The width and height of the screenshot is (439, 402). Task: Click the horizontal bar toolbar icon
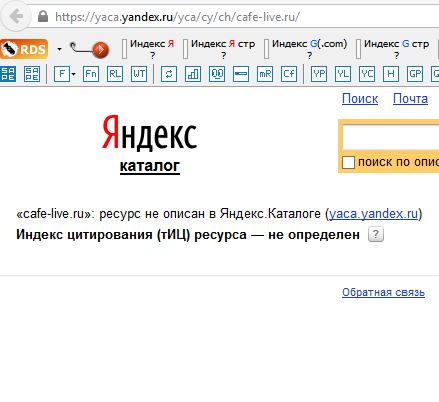coord(241,74)
